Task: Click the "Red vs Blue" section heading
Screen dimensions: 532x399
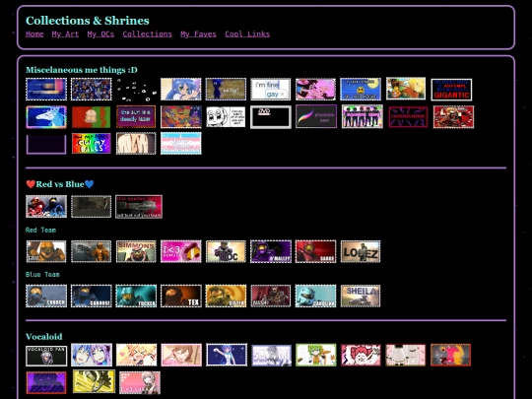Action: [x=60, y=184]
